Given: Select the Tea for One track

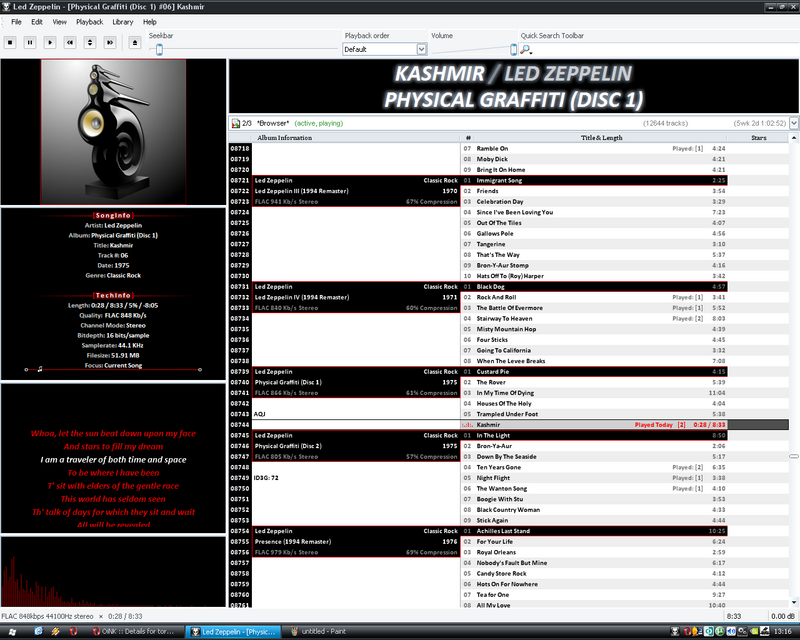Looking at the screenshot, I should pyautogui.click(x=594, y=595).
